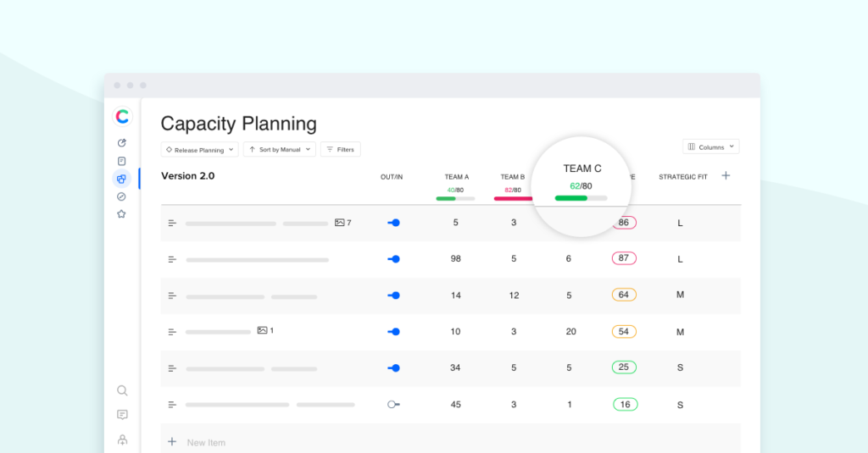The image size is (868, 453).
Task: Enable the off Out/In switch on last row
Action: (x=393, y=405)
